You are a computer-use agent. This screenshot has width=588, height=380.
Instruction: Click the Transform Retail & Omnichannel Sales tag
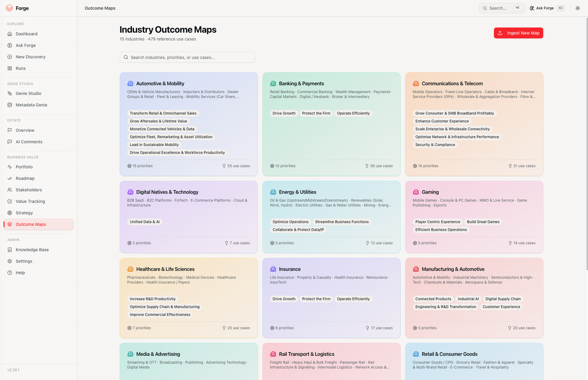coord(163,113)
